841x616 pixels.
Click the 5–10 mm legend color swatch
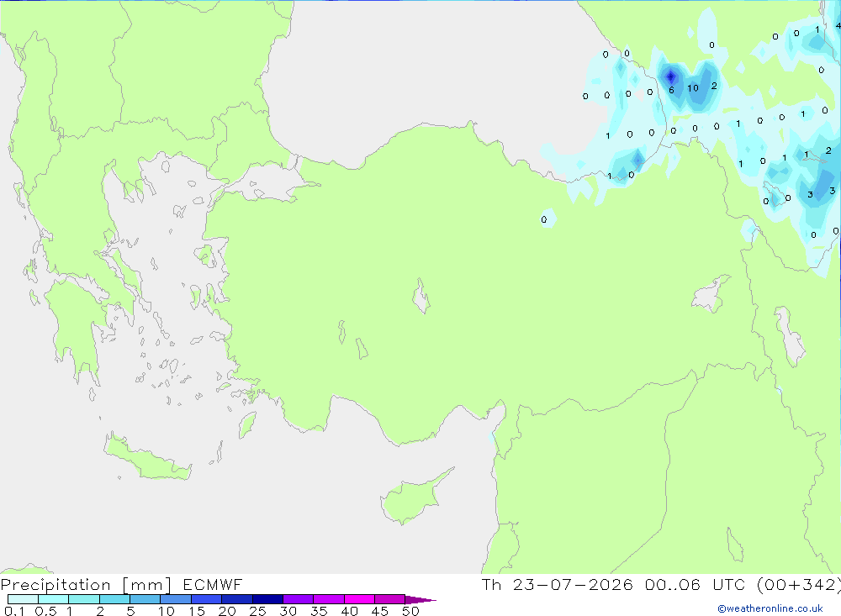click(x=145, y=599)
